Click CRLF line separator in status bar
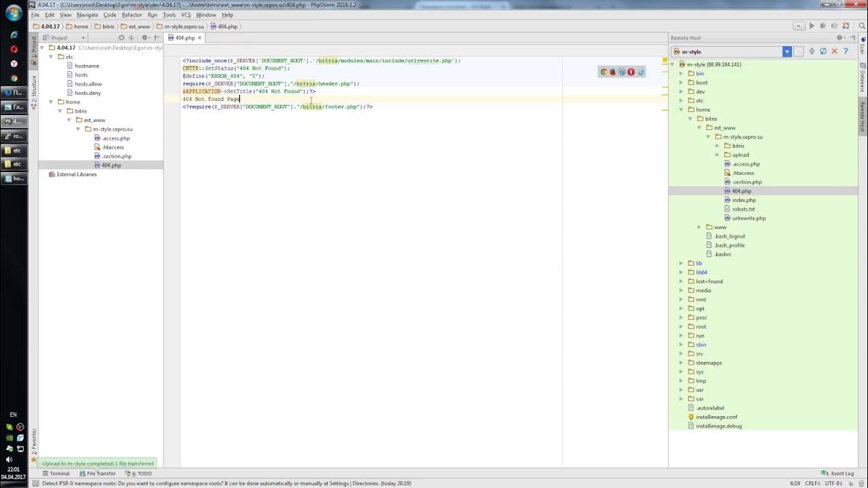Screen dimensions: 868x488 (812, 483)
